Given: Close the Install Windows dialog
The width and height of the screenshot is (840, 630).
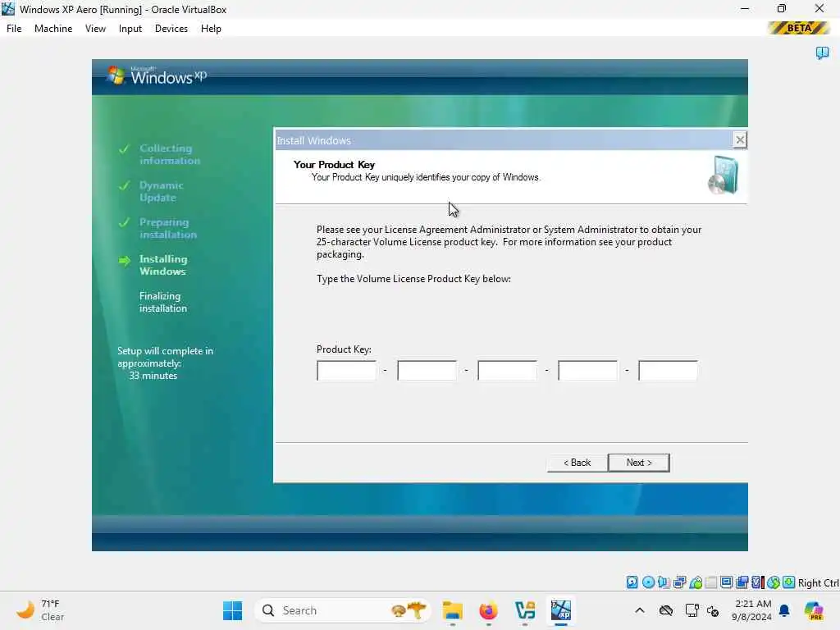Looking at the screenshot, I should click(x=740, y=139).
